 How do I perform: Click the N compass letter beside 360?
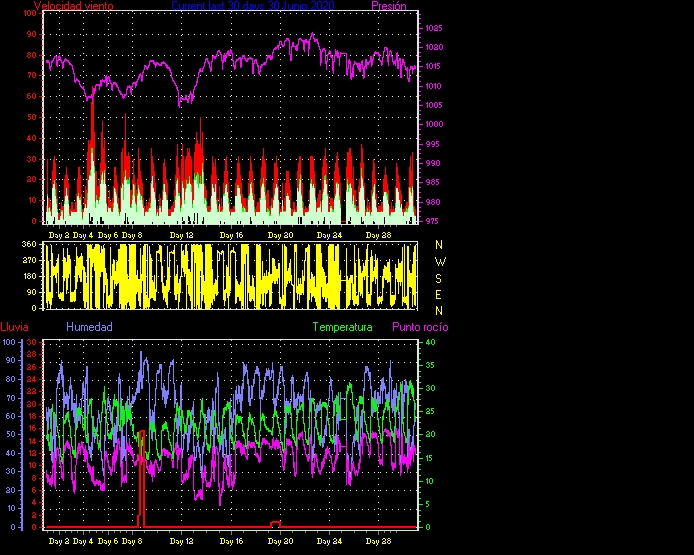pyautogui.click(x=439, y=245)
